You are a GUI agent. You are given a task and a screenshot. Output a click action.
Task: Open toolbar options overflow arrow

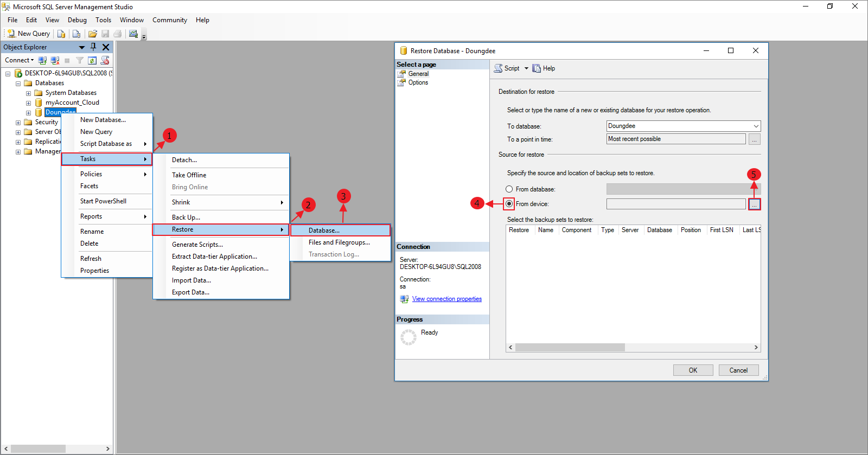144,36
